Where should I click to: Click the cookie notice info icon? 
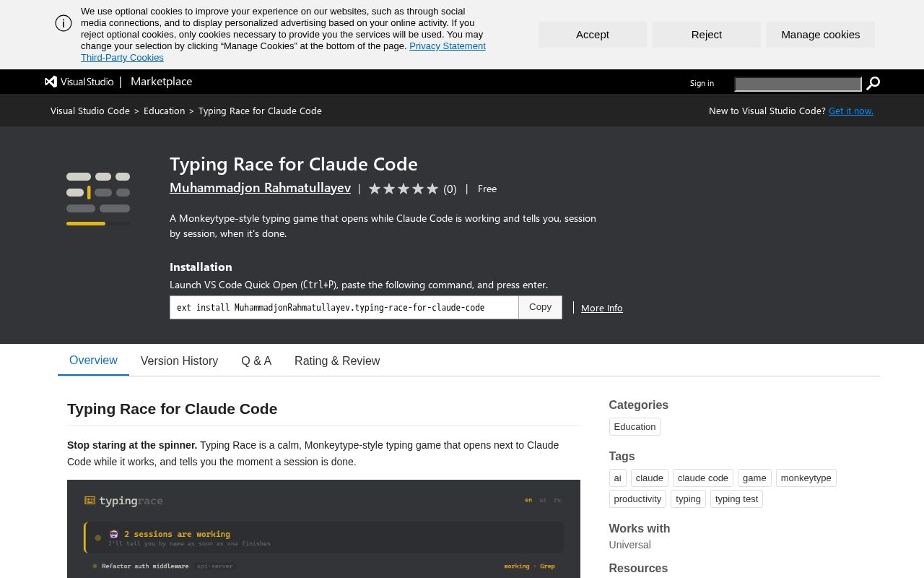pyautogui.click(x=64, y=23)
